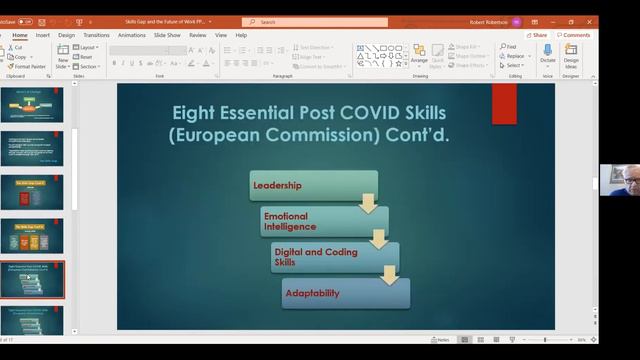The height and width of the screenshot is (360, 640).
Task: Switch to the Slide Show tab
Action: pyautogui.click(x=167, y=35)
